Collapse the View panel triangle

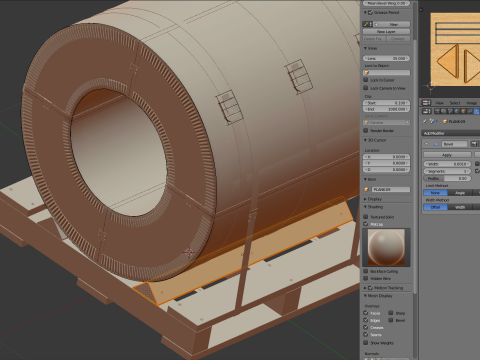pyautogui.click(x=365, y=48)
